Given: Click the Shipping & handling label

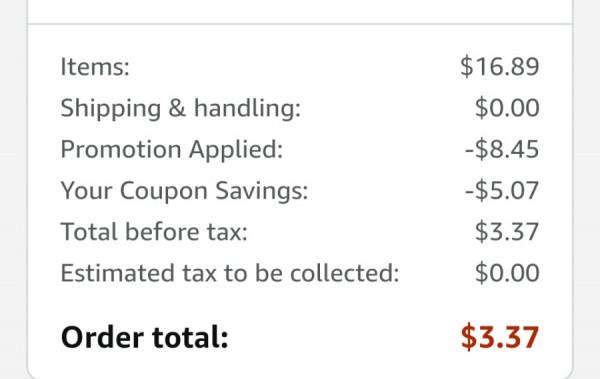Looking at the screenshot, I should [181, 108].
